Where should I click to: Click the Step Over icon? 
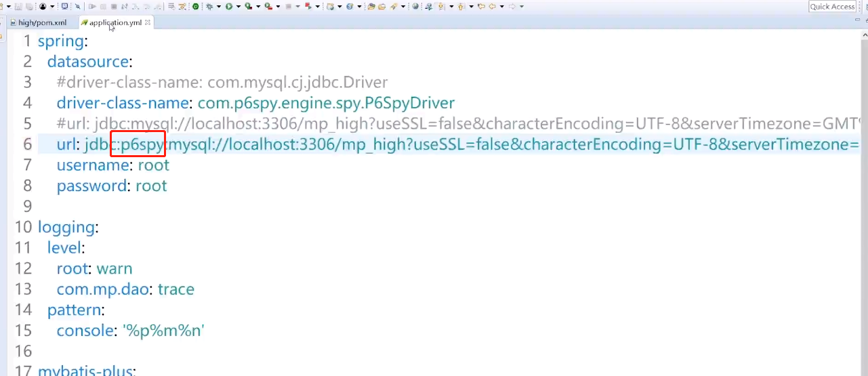pos(146,7)
